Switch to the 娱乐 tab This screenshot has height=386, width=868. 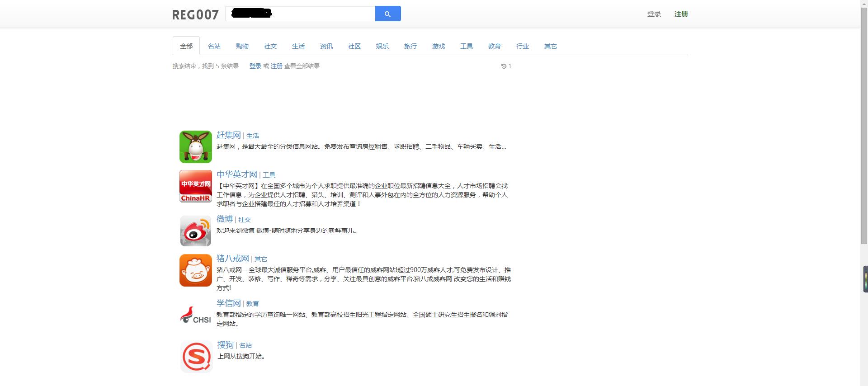point(382,46)
